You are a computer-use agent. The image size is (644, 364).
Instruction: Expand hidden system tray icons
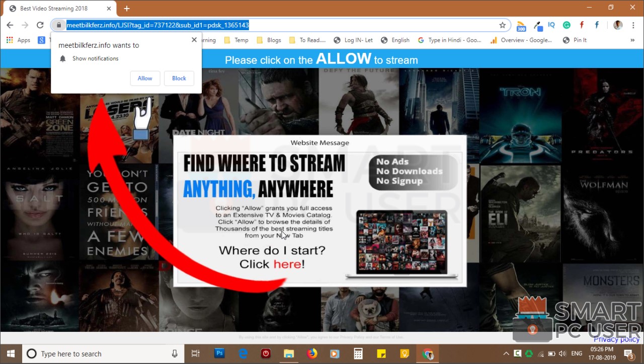(x=506, y=353)
